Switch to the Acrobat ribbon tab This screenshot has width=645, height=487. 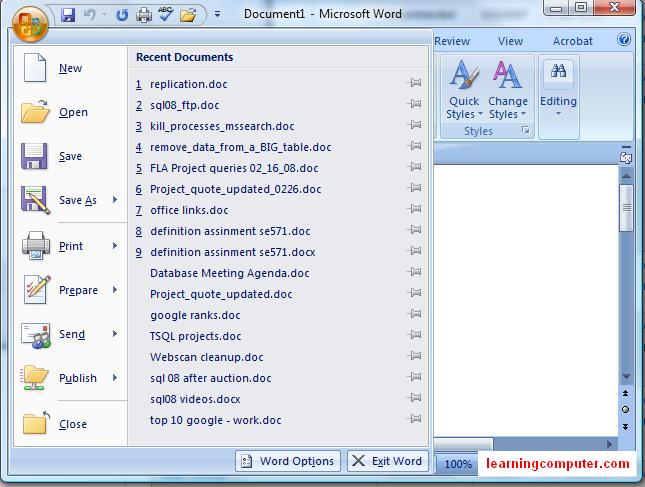click(x=573, y=41)
